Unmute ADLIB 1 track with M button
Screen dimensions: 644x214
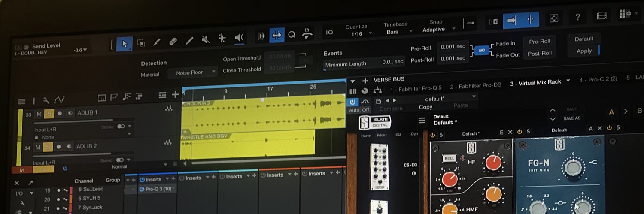click(x=39, y=114)
